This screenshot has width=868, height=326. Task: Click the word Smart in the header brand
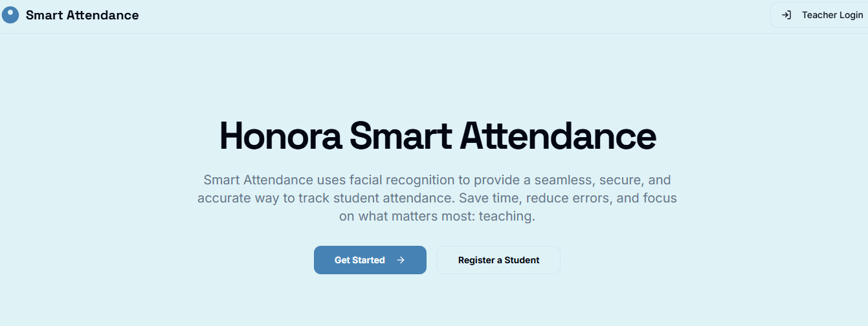pyautogui.click(x=44, y=15)
